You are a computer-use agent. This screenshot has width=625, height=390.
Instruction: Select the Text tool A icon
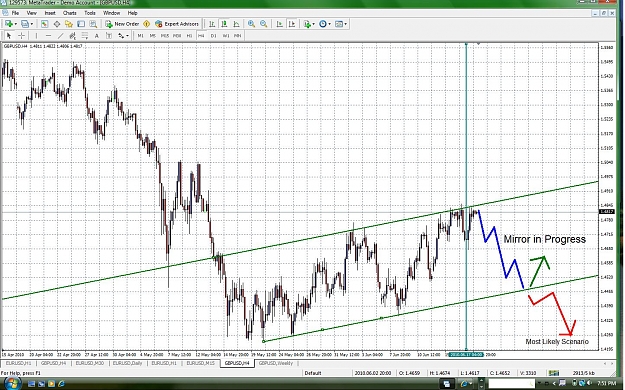pos(96,35)
